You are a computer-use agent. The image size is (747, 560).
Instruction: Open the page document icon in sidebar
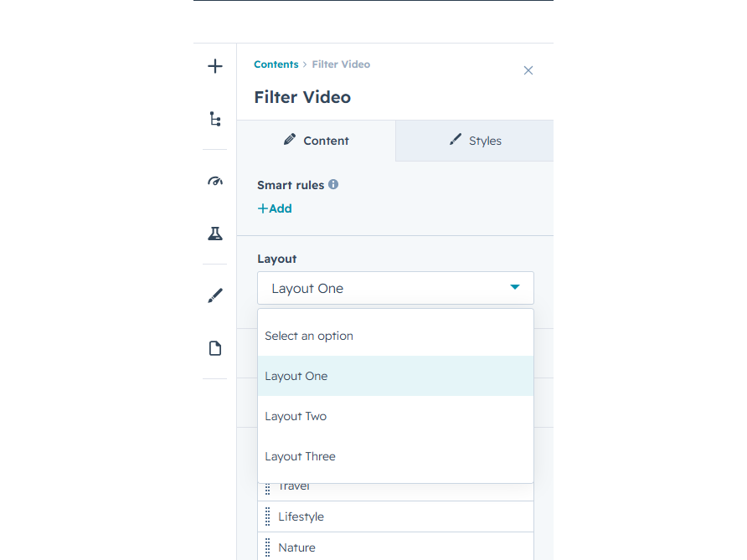point(215,348)
